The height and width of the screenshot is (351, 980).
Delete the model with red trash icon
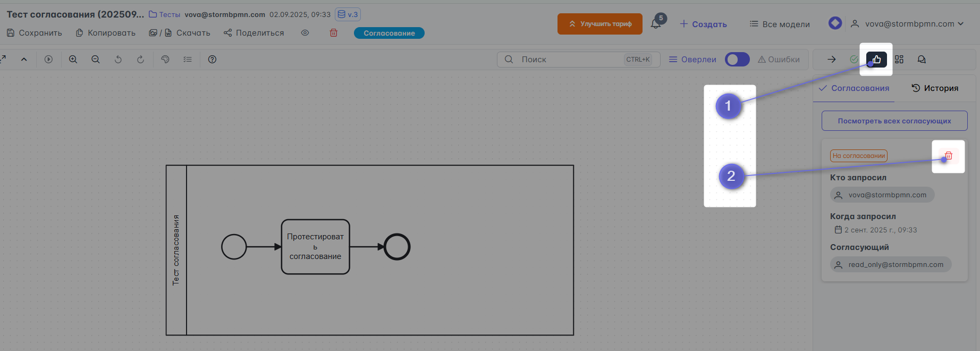click(334, 33)
